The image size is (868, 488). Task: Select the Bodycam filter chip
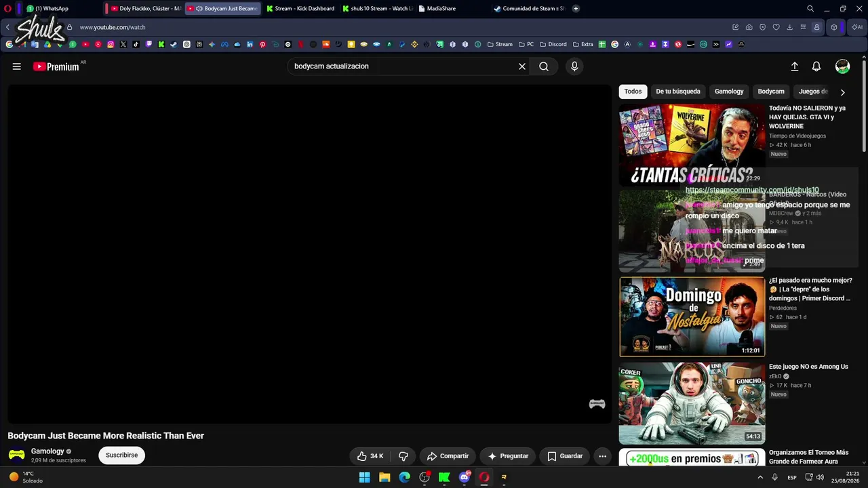click(x=771, y=91)
